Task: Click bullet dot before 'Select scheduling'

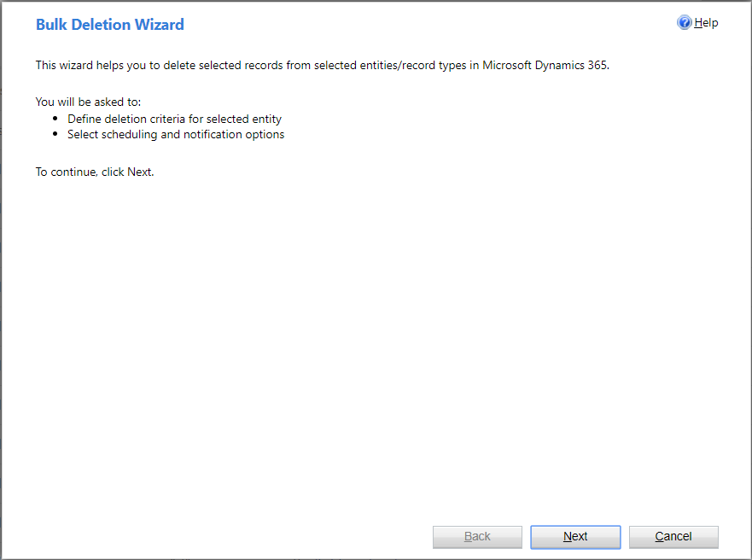Action: click(x=55, y=133)
